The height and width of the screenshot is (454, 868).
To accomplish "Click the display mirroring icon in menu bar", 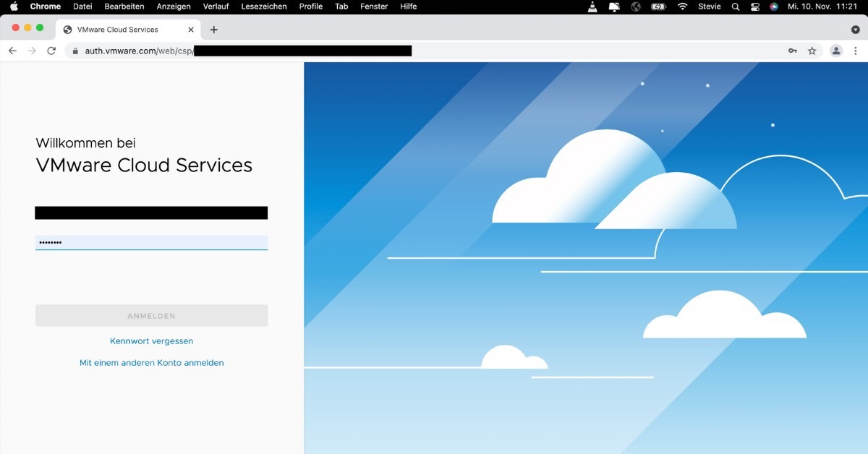I will (614, 7).
